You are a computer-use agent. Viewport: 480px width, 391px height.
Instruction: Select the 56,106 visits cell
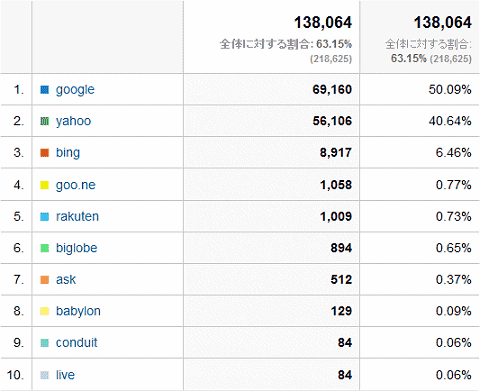click(271, 121)
